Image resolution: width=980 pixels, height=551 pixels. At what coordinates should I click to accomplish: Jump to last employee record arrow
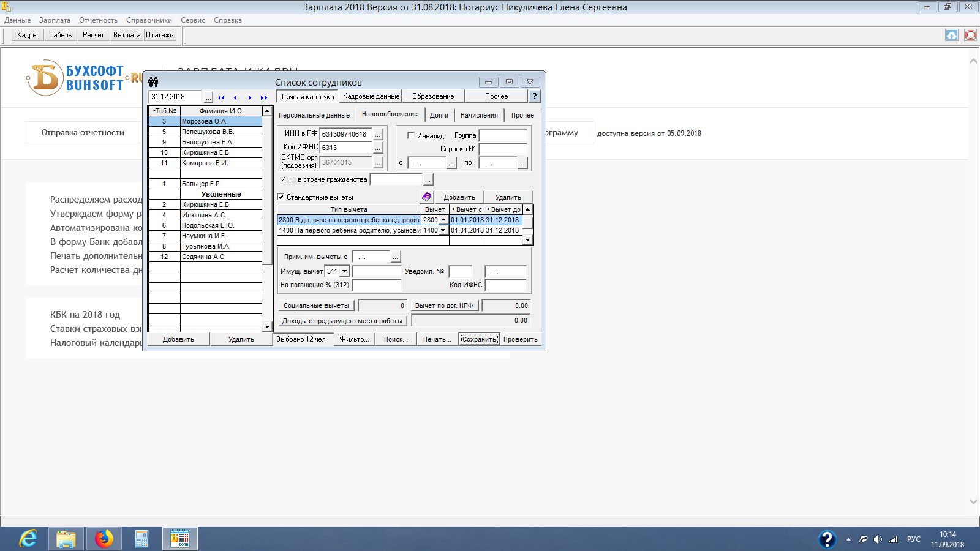tap(264, 97)
